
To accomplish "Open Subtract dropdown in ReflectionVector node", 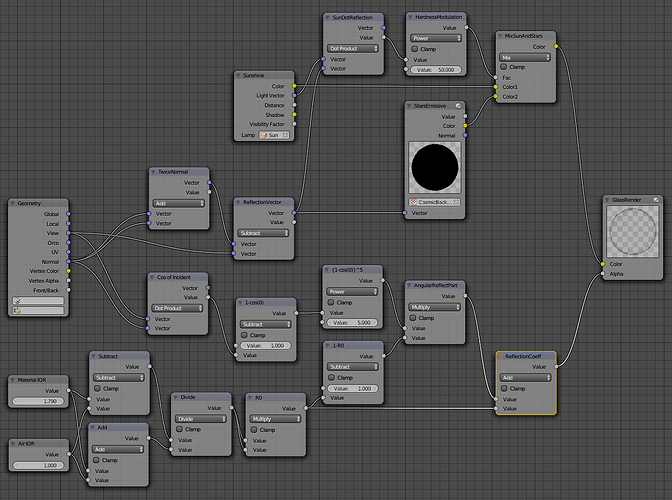I will (x=263, y=233).
